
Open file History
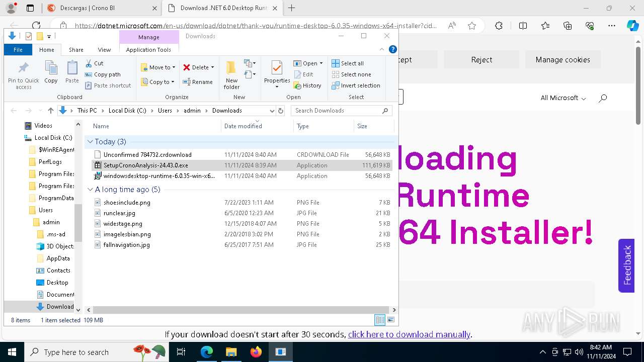tap(307, 85)
